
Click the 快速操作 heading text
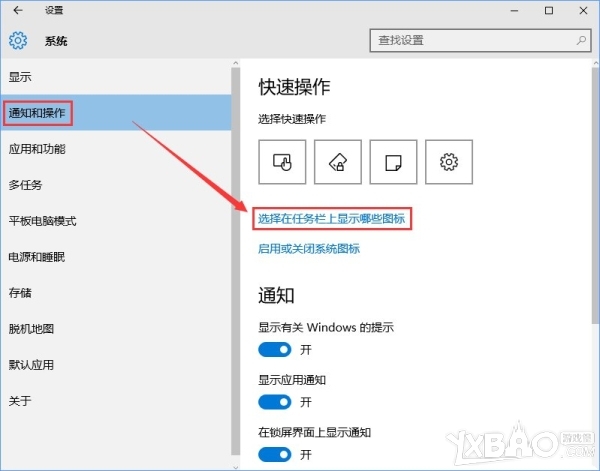point(294,87)
